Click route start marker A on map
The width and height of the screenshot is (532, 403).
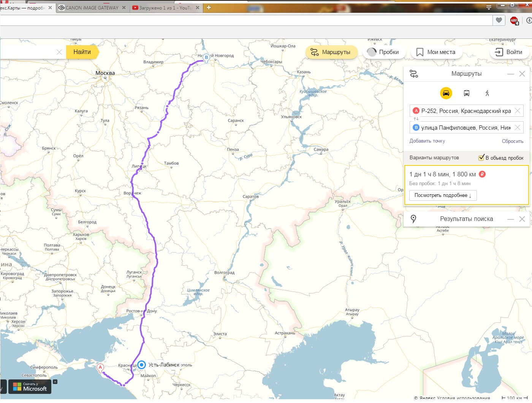coord(100,368)
